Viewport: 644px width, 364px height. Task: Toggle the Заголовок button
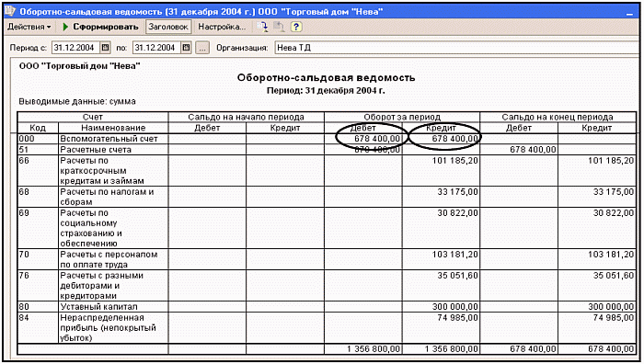[168, 27]
